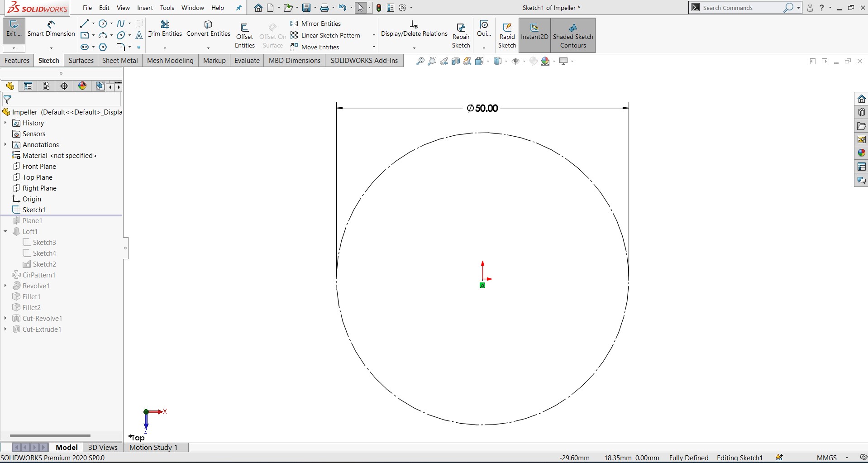Viewport: 868px width, 463px height.
Task: Click the Trim Entities tool
Action: [x=165, y=29]
